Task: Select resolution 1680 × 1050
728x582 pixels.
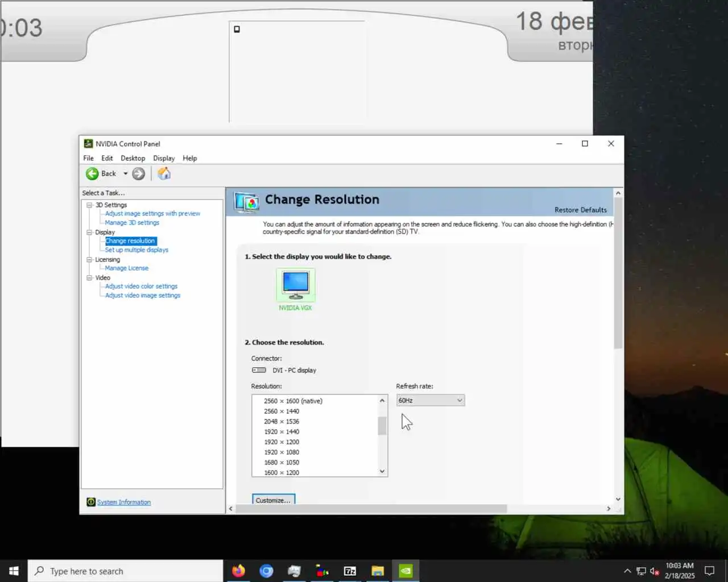Action: coord(282,462)
